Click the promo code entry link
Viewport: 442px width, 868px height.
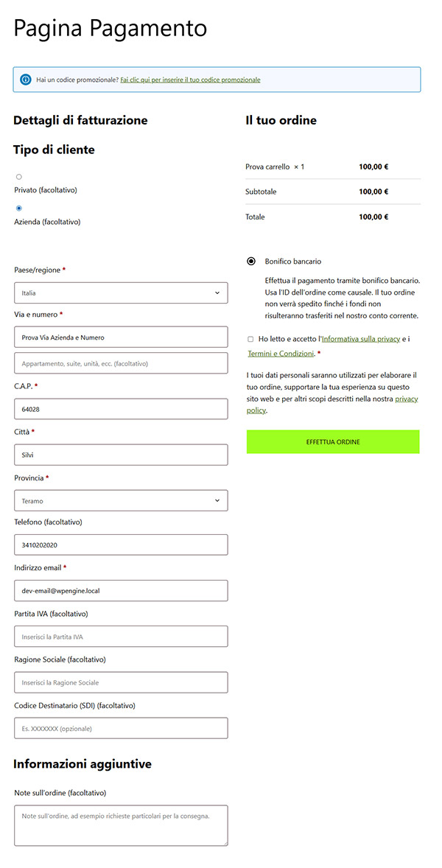click(x=190, y=80)
